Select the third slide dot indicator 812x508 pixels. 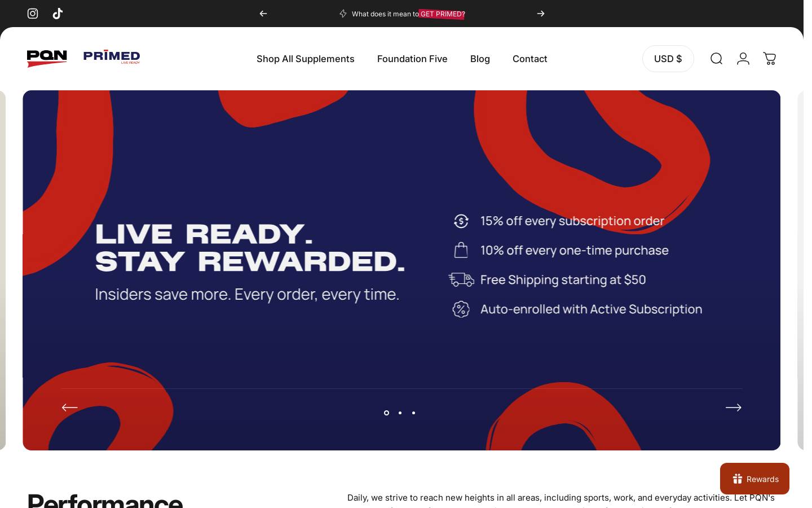pos(413,413)
